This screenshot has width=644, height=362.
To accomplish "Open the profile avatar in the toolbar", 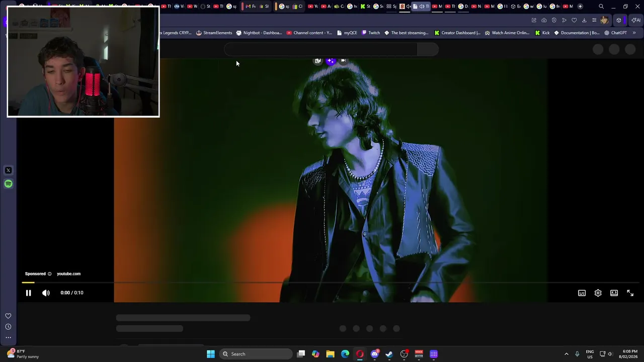I will (604, 20).
